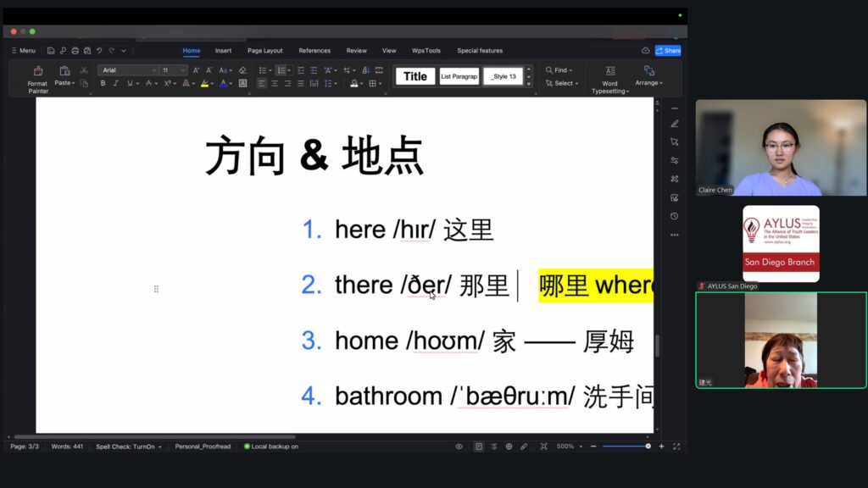868x488 pixels.
Task: Click the pen tool in right sidebar
Action: (x=675, y=124)
